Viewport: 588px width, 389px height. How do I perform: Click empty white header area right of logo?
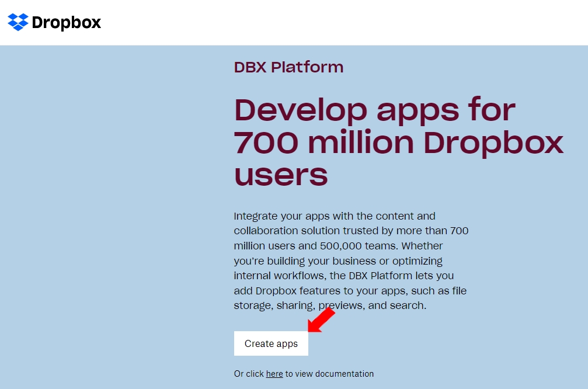click(x=350, y=22)
